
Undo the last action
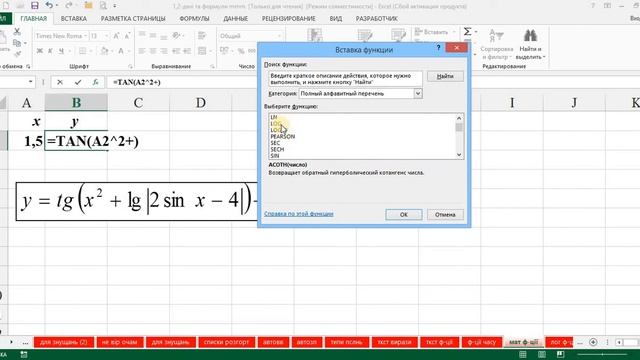pyautogui.click(x=49, y=5)
